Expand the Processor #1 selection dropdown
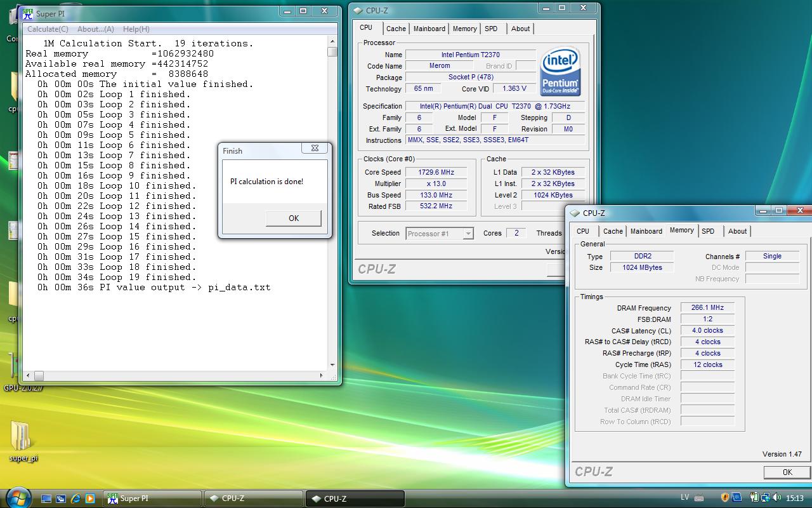The image size is (812, 508). 468,234
